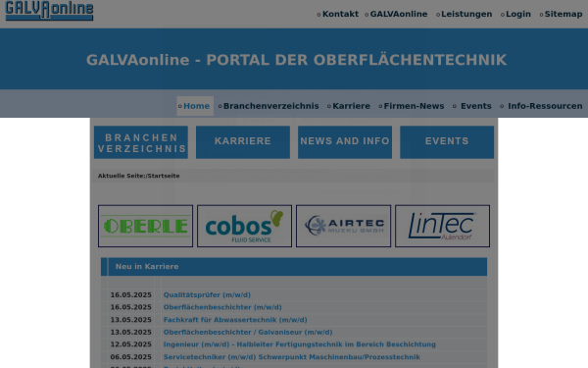Open 16.05.2025 Oberflächenbeschichter (m/w/d) listing
The height and width of the screenshot is (368, 588).
222,307
